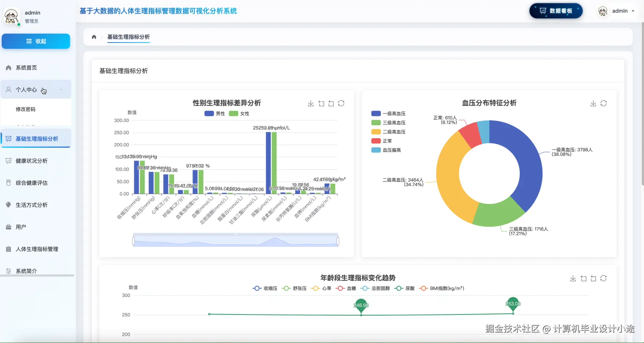Toggle the BMI指数 line series legend
Screen dimensions: 644x343
coord(441,288)
